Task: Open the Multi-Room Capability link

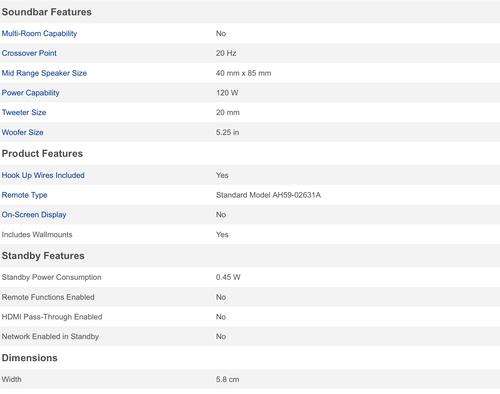Action: coord(39,34)
